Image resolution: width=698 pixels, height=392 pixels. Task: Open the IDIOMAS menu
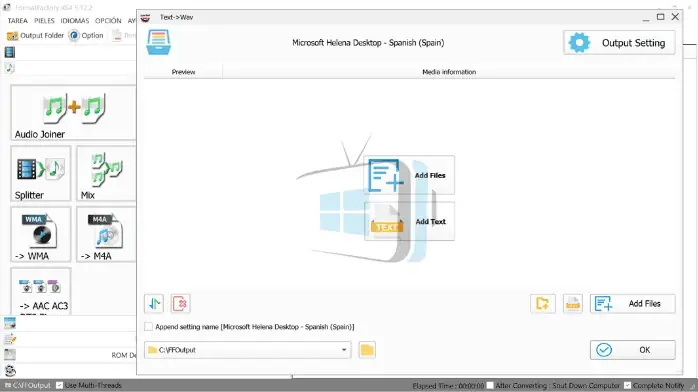click(x=75, y=21)
